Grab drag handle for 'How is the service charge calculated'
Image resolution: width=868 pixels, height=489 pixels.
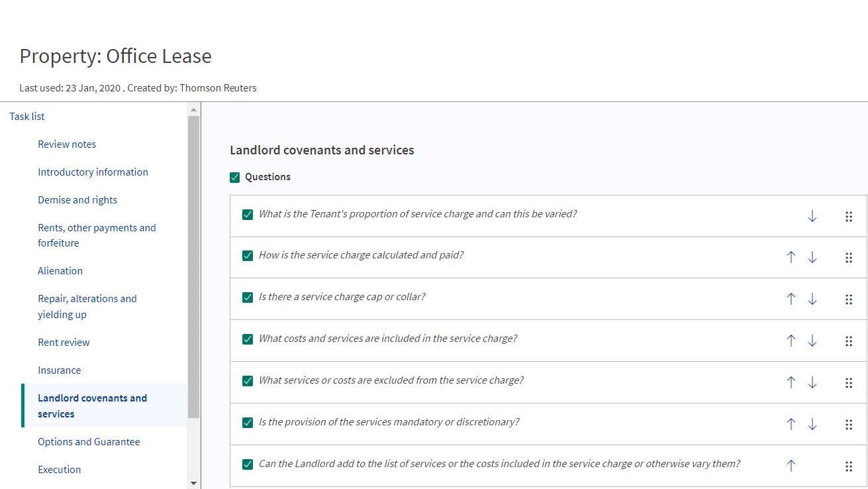tap(849, 258)
